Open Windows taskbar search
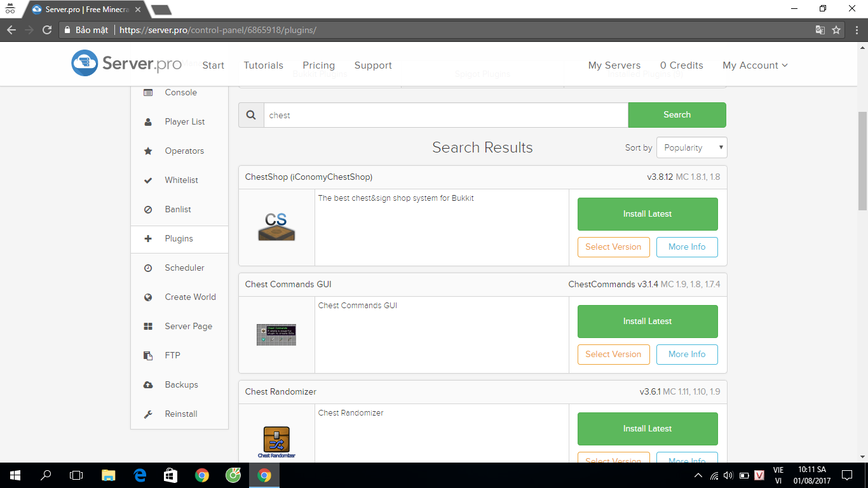The image size is (868, 488). pos(46,475)
